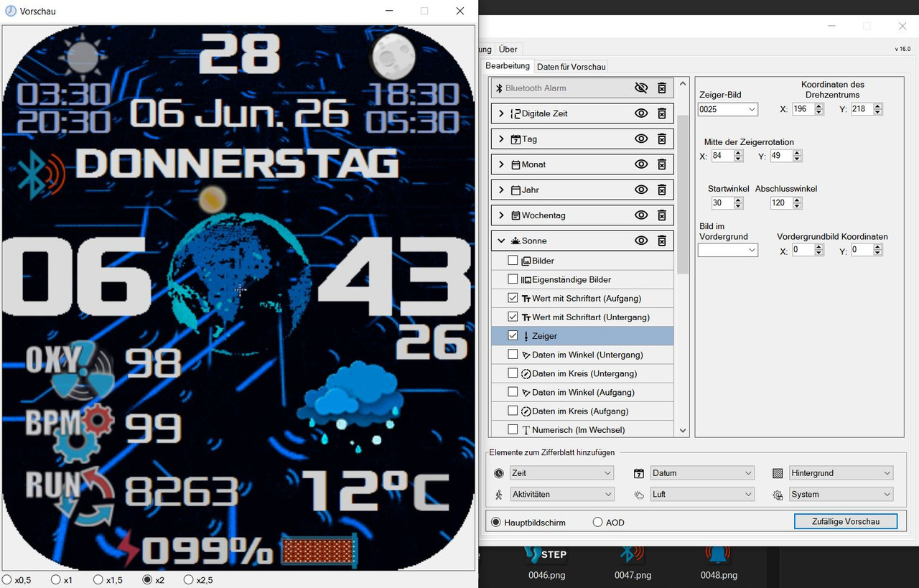Show the hidden Bluetooth Alarm element
The image size is (919, 588).
(641, 88)
